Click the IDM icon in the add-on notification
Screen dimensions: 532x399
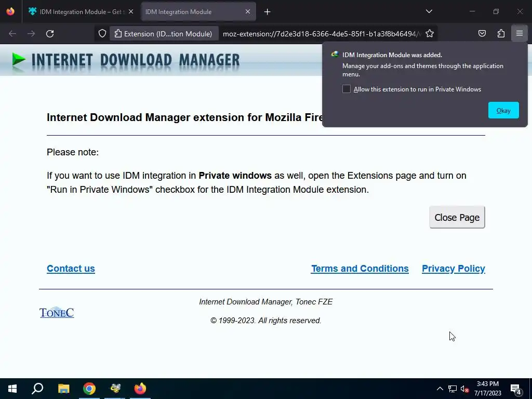335,54
